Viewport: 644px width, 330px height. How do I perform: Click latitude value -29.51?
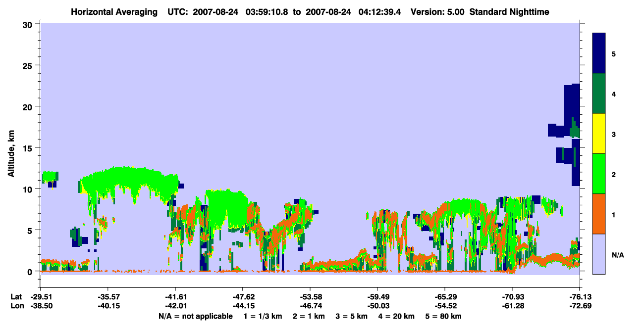(40, 297)
